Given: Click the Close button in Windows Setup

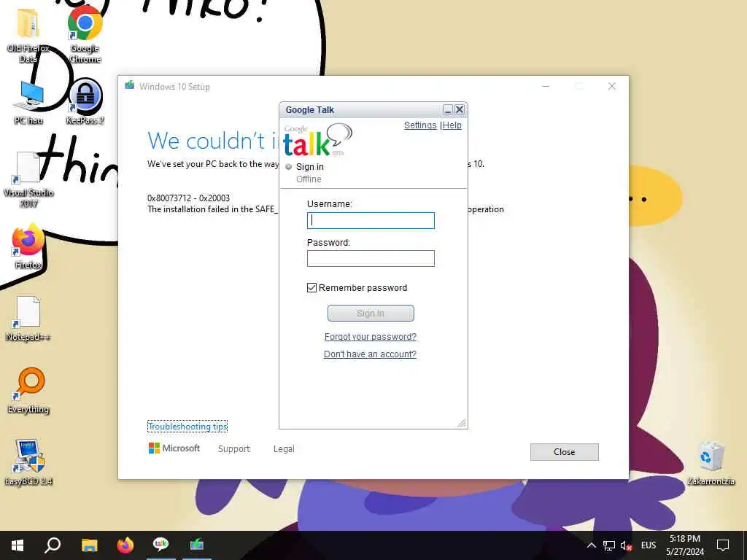Looking at the screenshot, I should (x=564, y=452).
